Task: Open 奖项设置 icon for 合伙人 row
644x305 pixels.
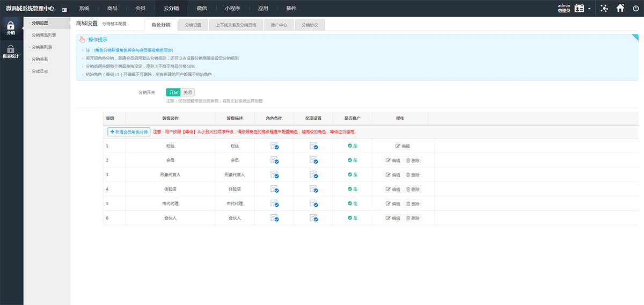Action: pyautogui.click(x=313, y=218)
